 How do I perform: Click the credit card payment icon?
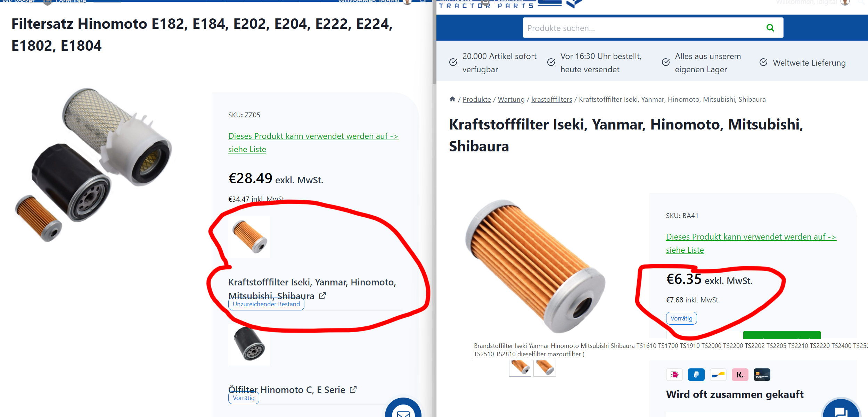762,375
